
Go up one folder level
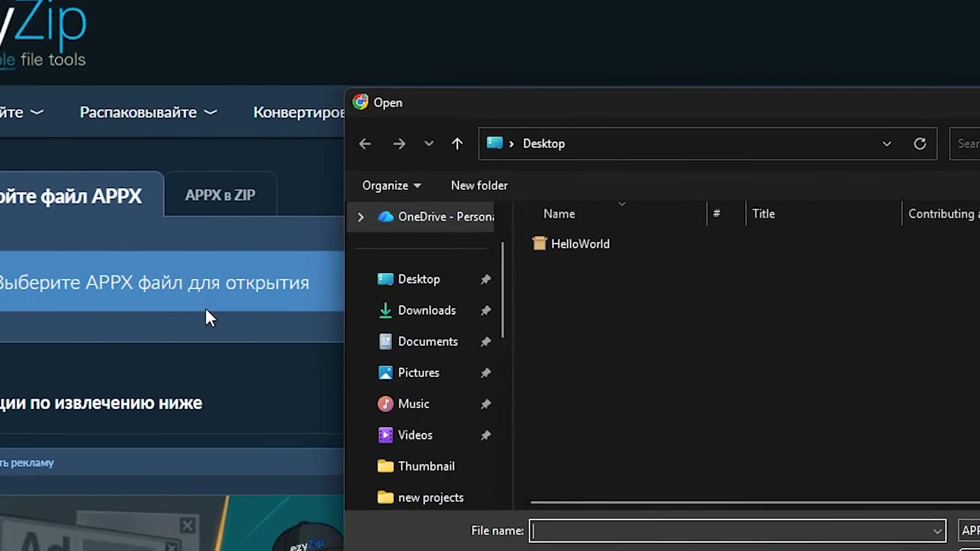point(457,144)
